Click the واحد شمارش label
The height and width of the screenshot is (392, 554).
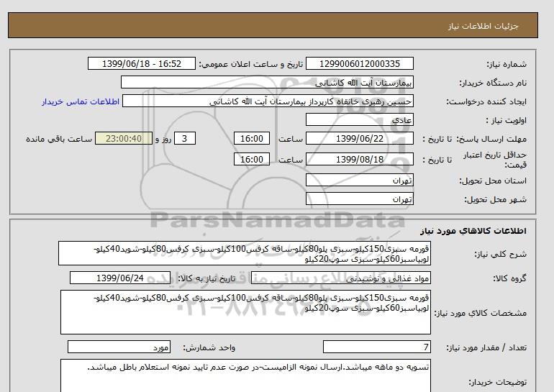tap(209, 347)
